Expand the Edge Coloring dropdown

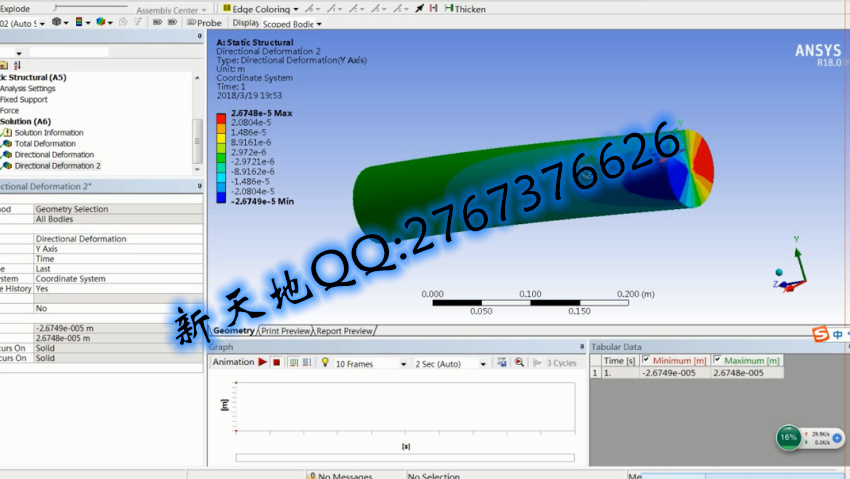coord(295,8)
